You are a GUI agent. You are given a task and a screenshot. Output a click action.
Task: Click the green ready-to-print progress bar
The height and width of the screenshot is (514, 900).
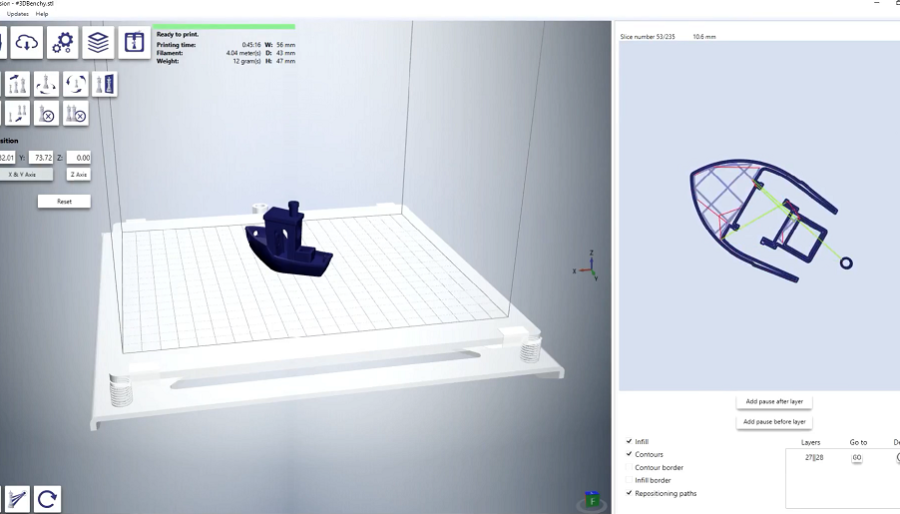click(224, 26)
